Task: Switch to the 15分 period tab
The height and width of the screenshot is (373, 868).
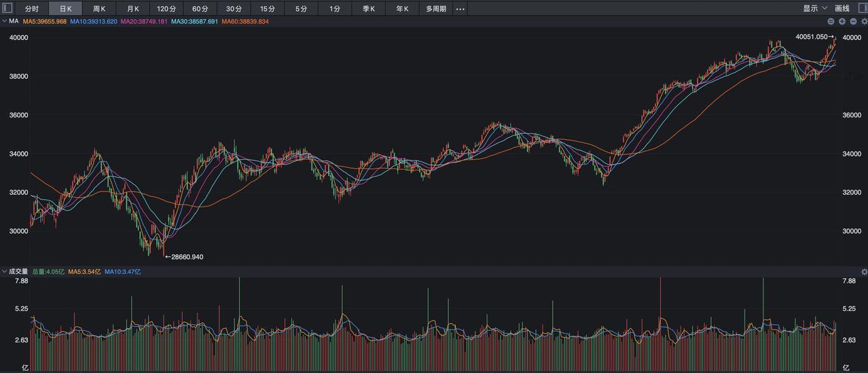Action: [268, 9]
